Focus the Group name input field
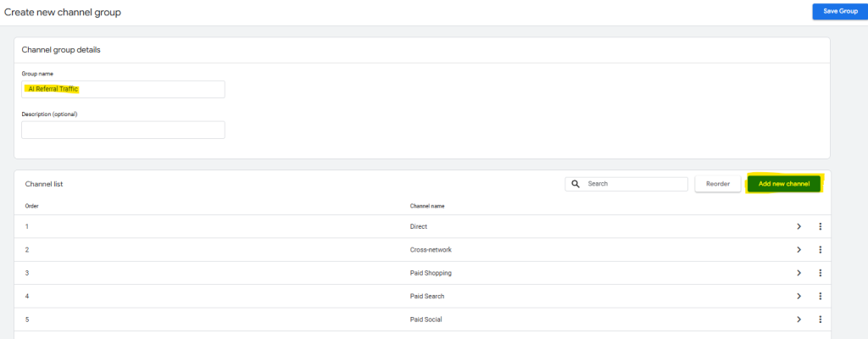 (x=123, y=89)
